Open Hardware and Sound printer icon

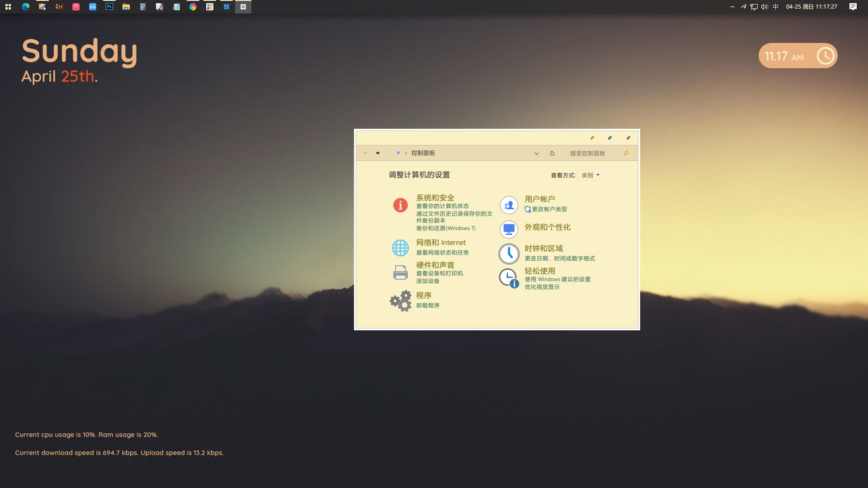400,272
